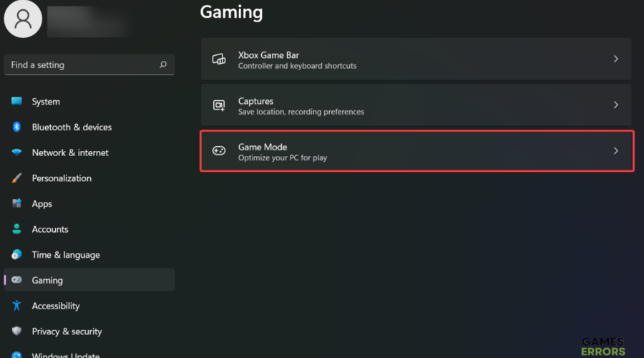Open Captures settings text label

tap(255, 101)
